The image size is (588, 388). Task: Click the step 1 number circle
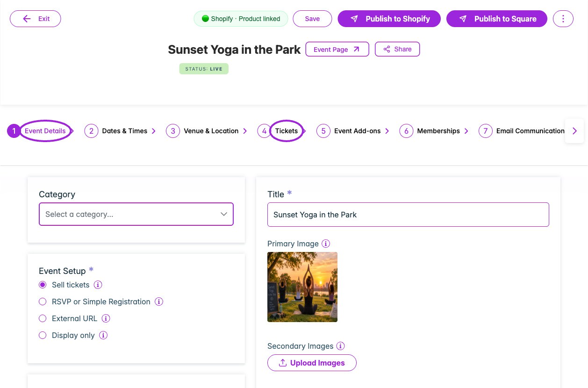[x=14, y=131]
